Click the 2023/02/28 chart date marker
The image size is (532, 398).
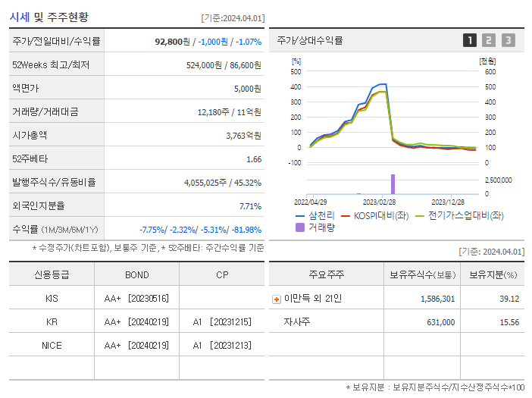pyautogui.click(x=379, y=202)
